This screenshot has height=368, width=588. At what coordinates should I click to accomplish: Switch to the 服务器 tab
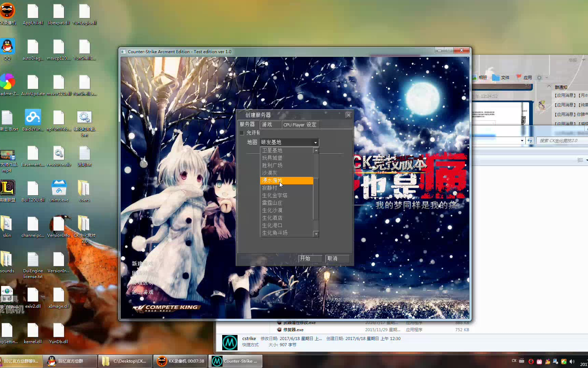(x=248, y=124)
